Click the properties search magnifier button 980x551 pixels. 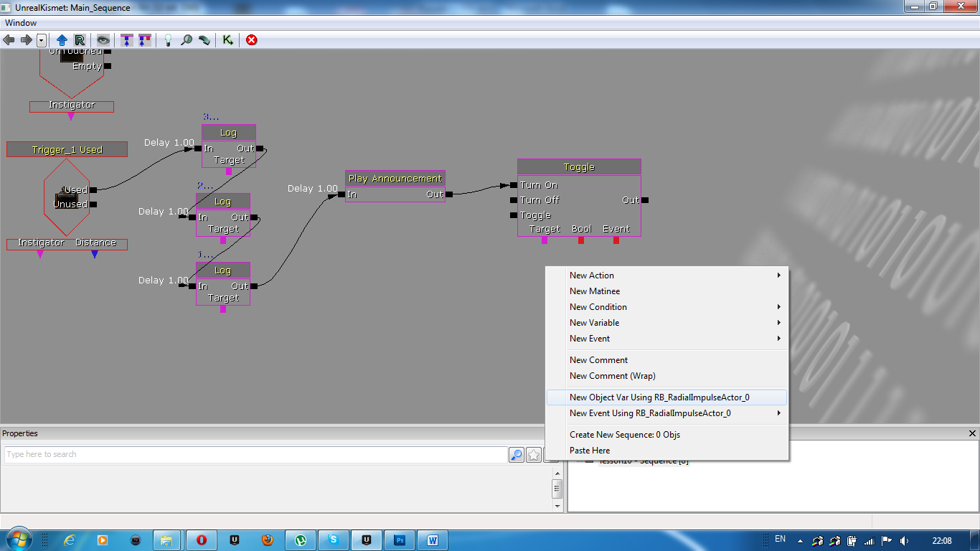[x=517, y=454]
